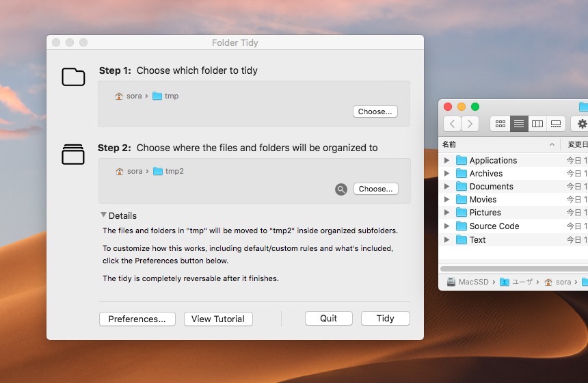The height and width of the screenshot is (383, 588).
Task: Click the tmp folder icon in Step 1 path
Action: (157, 96)
